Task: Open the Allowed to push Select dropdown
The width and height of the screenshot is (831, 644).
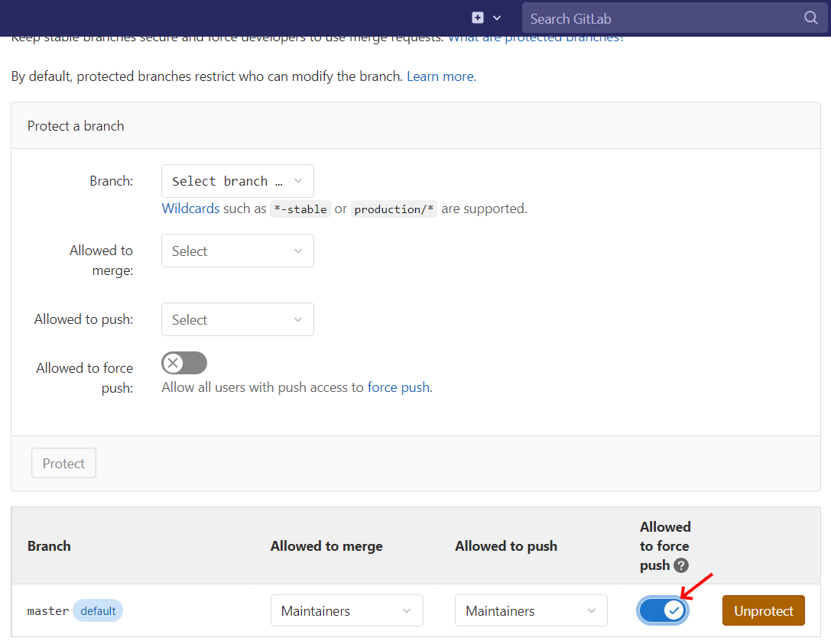Action: [x=237, y=319]
